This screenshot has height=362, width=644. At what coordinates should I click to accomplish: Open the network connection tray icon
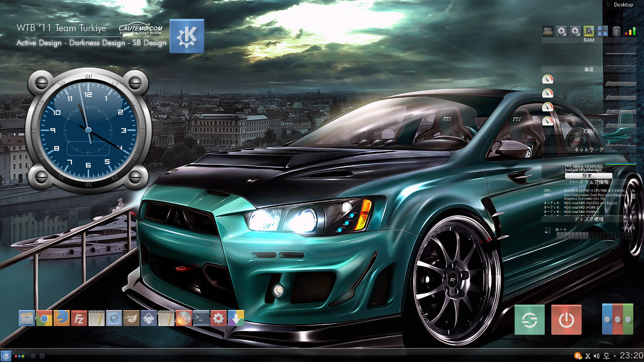(x=607, y=356)
